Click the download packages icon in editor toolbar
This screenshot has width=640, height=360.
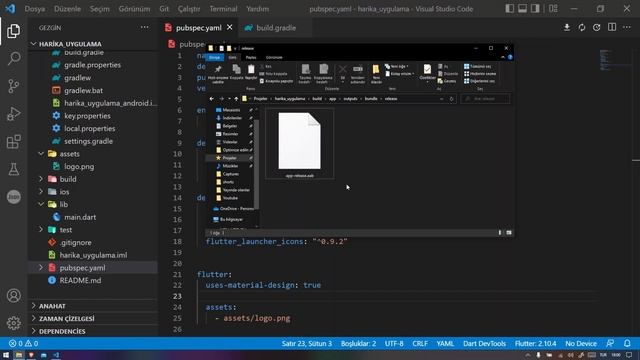coord(567,27)
